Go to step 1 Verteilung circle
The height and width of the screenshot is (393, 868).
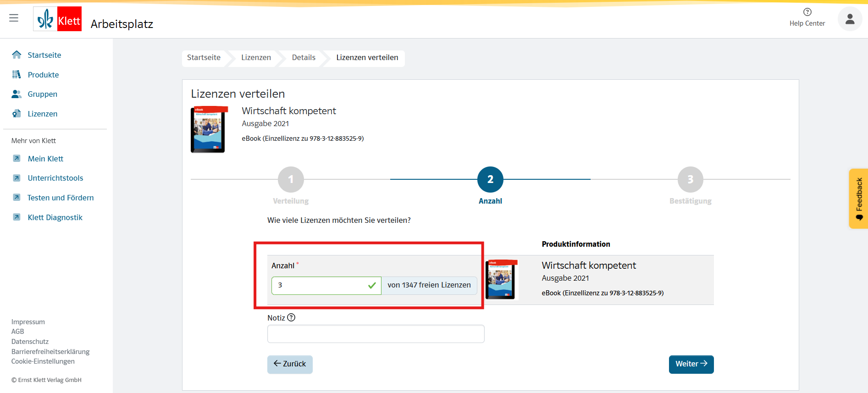291,179
